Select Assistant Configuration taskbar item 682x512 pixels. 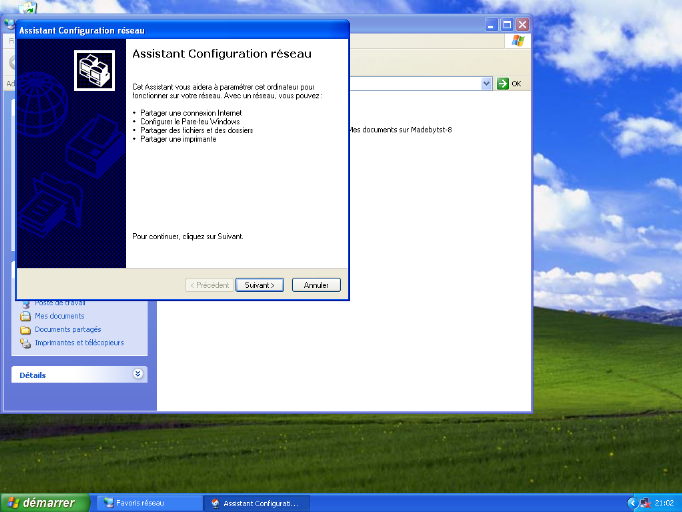click(x=255, y=502)
